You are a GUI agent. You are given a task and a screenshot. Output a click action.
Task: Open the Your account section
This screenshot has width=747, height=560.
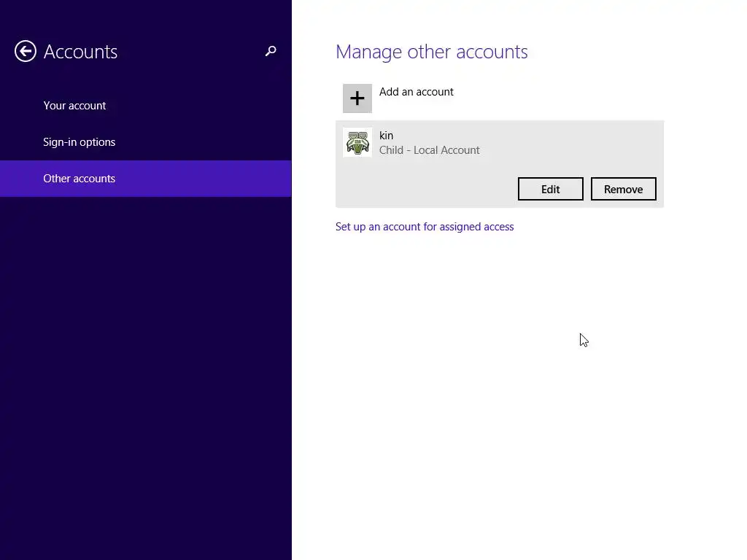click(74, 106)
